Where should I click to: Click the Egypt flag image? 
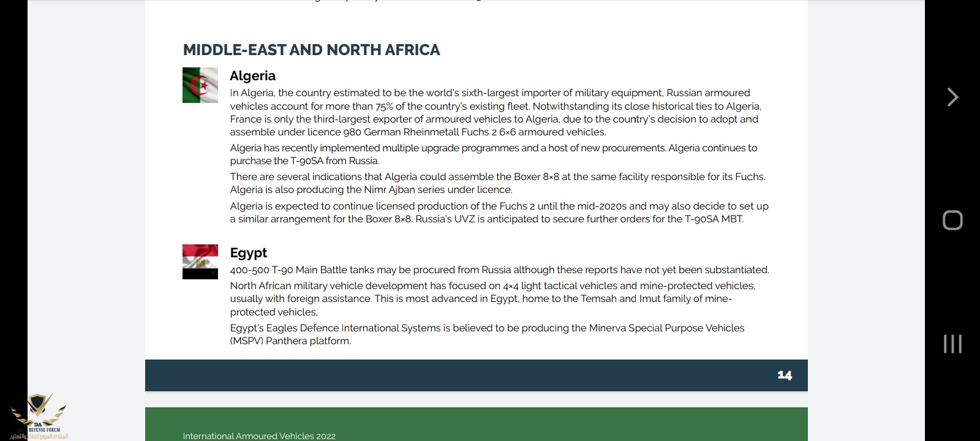[200, 262]
